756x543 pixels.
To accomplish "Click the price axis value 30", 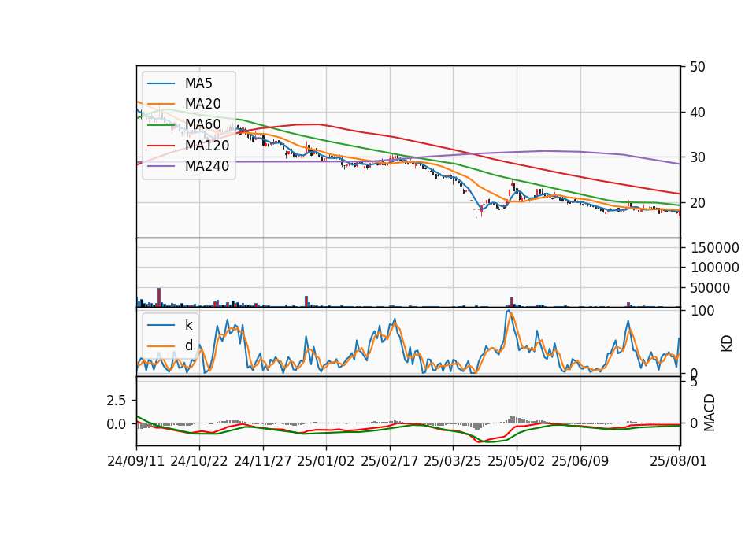I will 698,157.
